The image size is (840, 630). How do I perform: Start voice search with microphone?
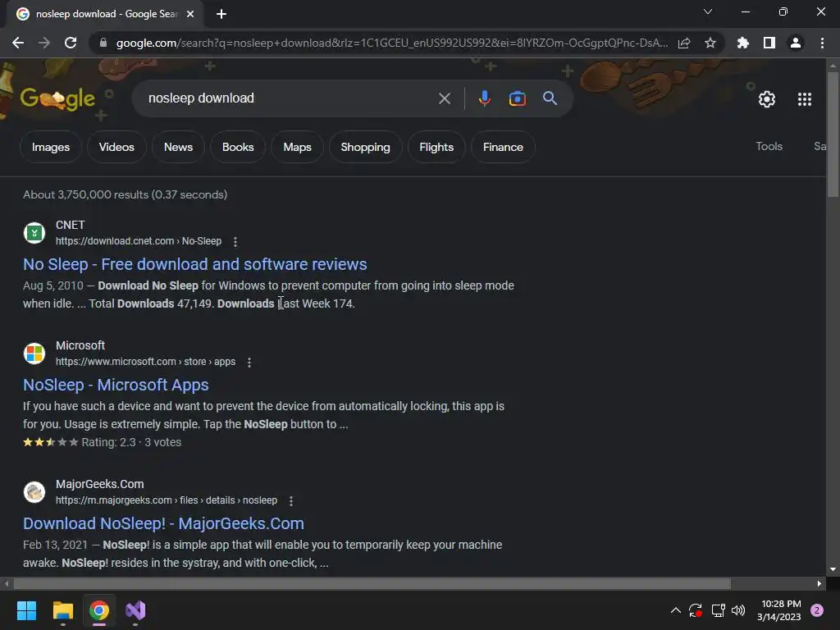tap(484, 98)
